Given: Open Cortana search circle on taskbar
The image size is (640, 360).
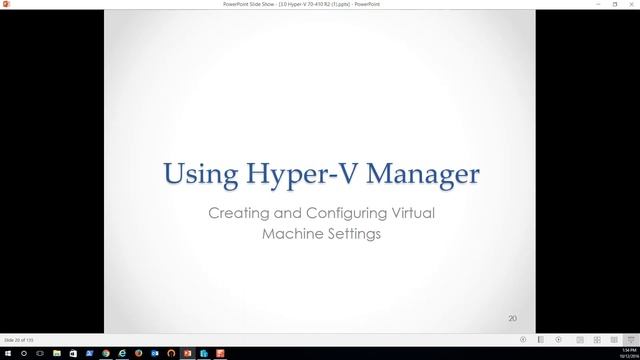Looking at the screenshot, I should click(x=24, y=353).
